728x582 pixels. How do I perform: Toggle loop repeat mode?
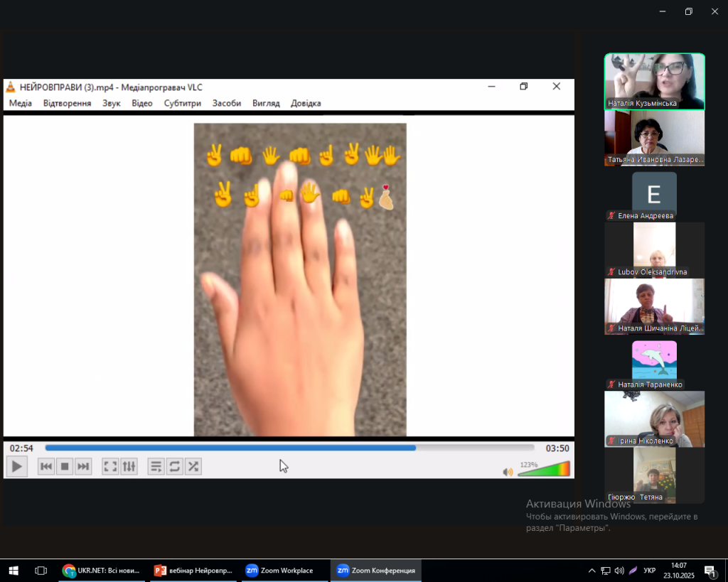click(174, 466)
